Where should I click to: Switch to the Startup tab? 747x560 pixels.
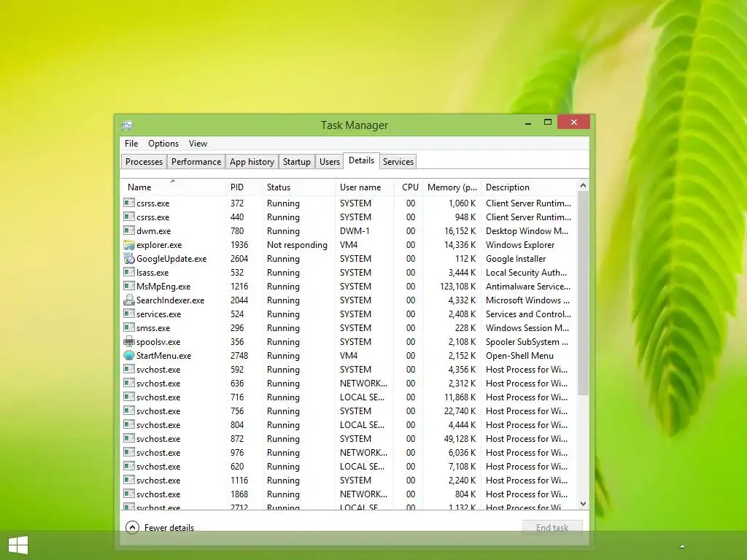pos(297,161)
